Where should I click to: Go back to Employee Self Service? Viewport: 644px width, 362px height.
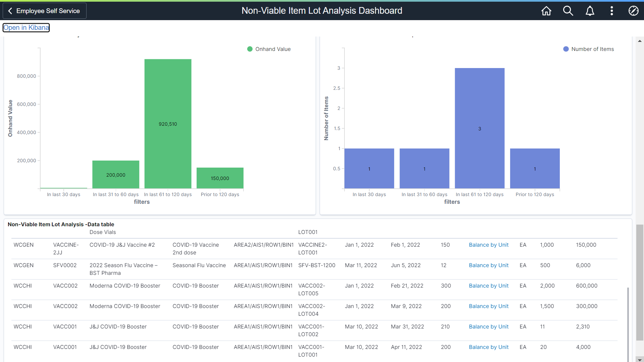44,11
